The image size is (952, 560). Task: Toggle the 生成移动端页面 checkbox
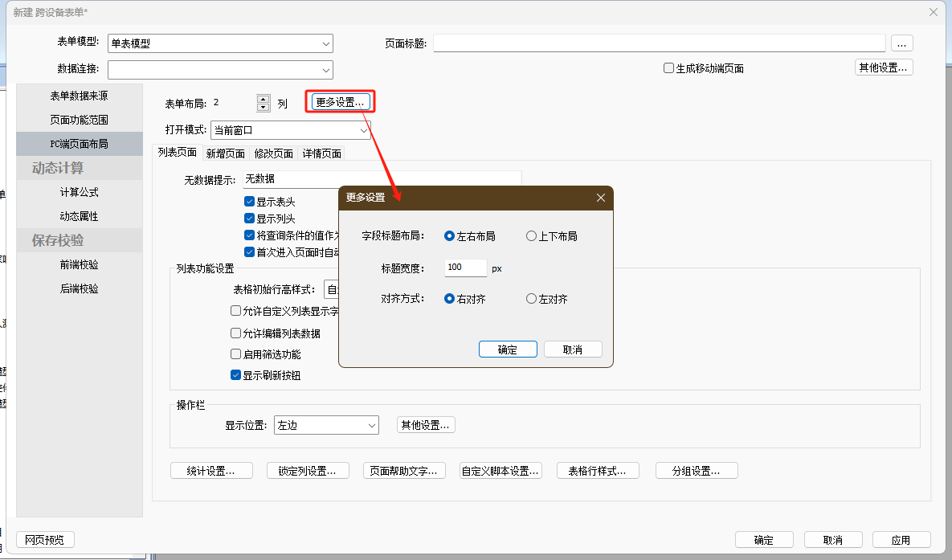tap(668, 68)
